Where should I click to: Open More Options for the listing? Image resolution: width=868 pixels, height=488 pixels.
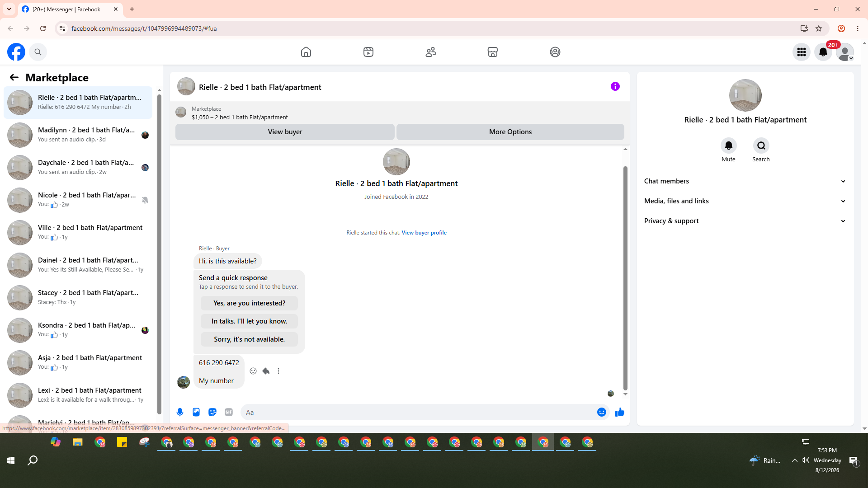click(x=510, y=132)
